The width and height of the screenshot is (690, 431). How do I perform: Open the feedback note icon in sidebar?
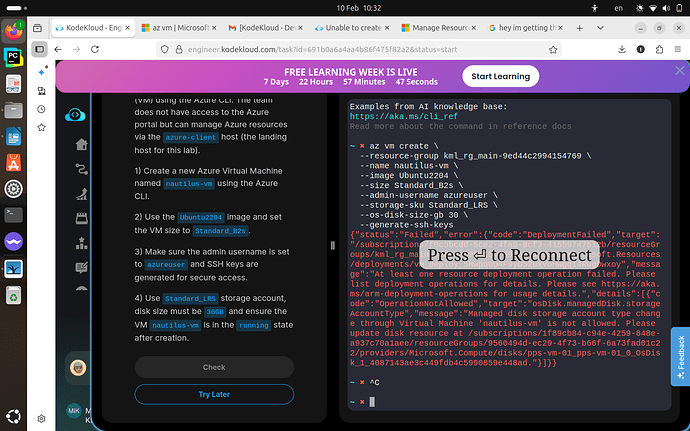click(x=81, y=267)
